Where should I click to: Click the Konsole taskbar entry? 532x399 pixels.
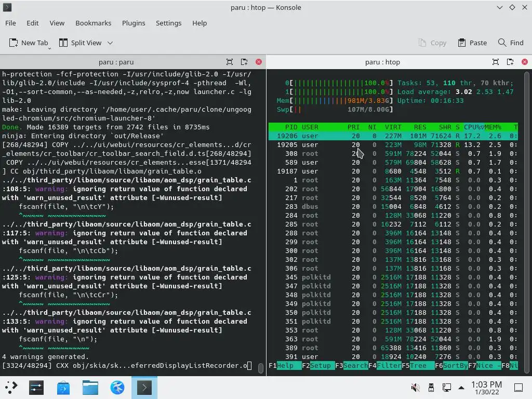pos(144,388)
